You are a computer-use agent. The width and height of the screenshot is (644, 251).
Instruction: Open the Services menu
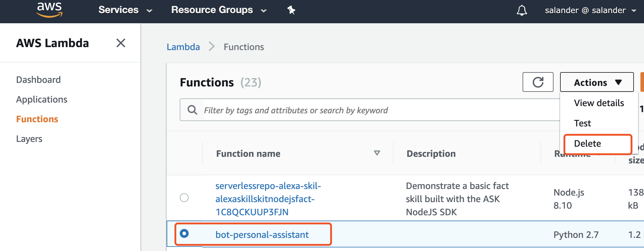(125, 10)
